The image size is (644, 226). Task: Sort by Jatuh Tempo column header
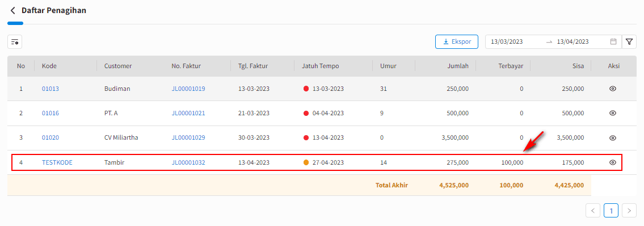(321, 66)
